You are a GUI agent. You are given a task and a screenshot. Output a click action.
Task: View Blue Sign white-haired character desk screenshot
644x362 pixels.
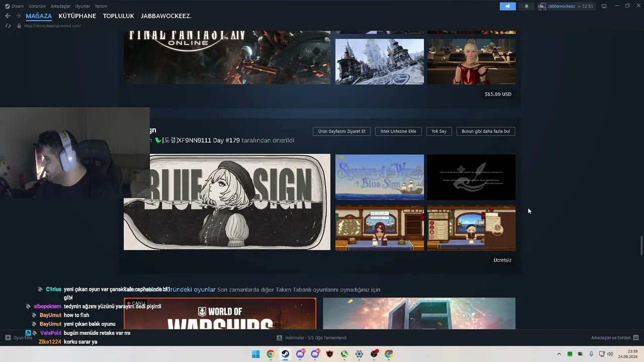point(471,228)
